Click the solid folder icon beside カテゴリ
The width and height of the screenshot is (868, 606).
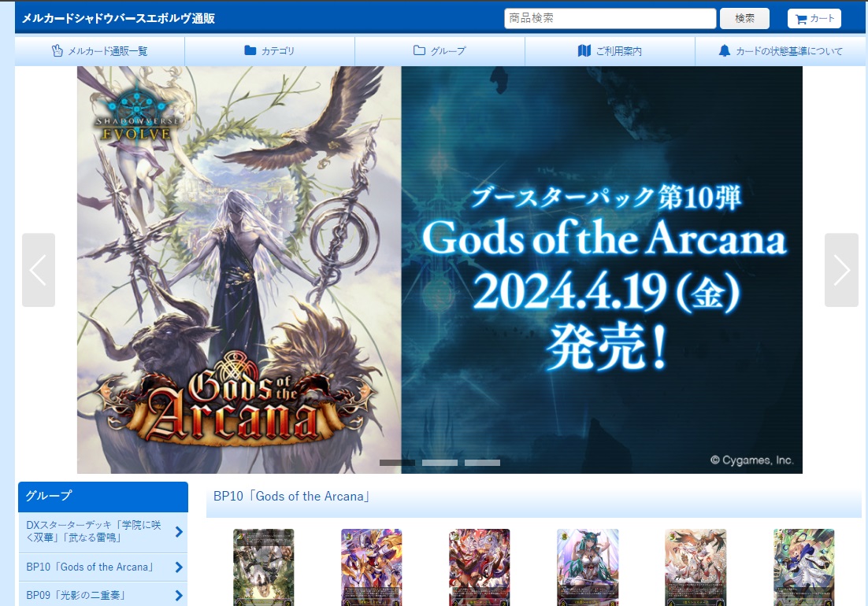(x=250, y=50)
